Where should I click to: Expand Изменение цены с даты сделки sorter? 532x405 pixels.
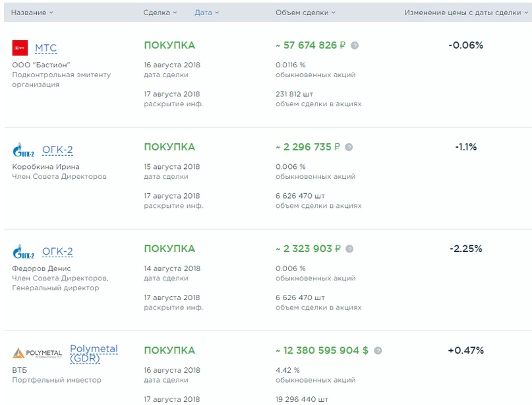(x=465, y=13)
